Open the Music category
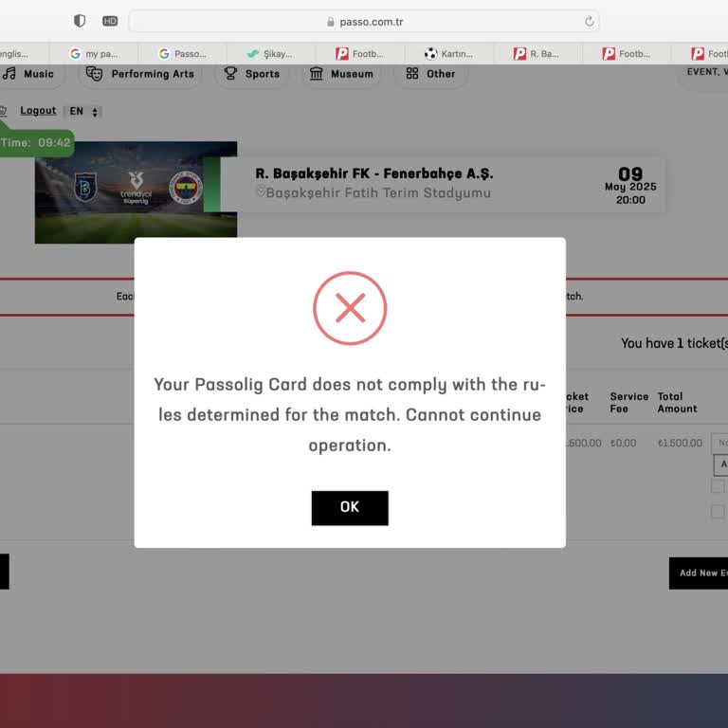728x728 pixels. click(30, 74)
